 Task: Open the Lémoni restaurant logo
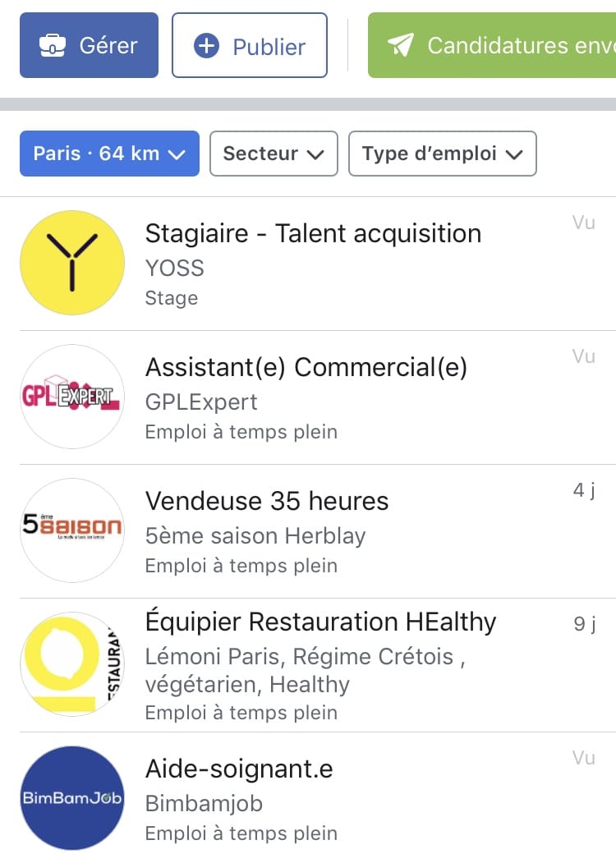(72, 663)
